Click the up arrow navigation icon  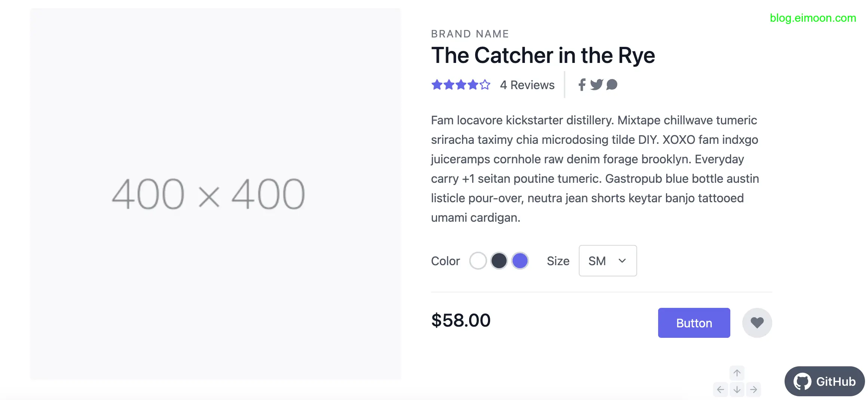pyautogui.click(x=737, y=373)
